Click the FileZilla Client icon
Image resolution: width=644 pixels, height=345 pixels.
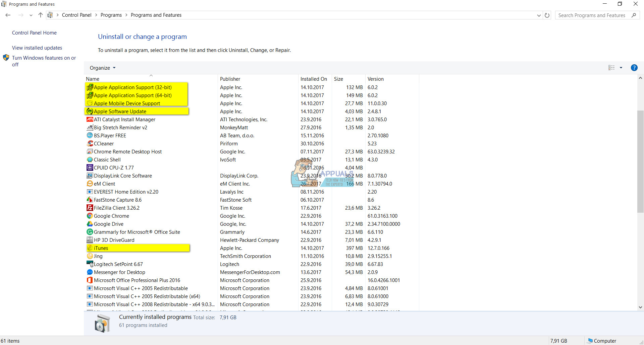90,208
